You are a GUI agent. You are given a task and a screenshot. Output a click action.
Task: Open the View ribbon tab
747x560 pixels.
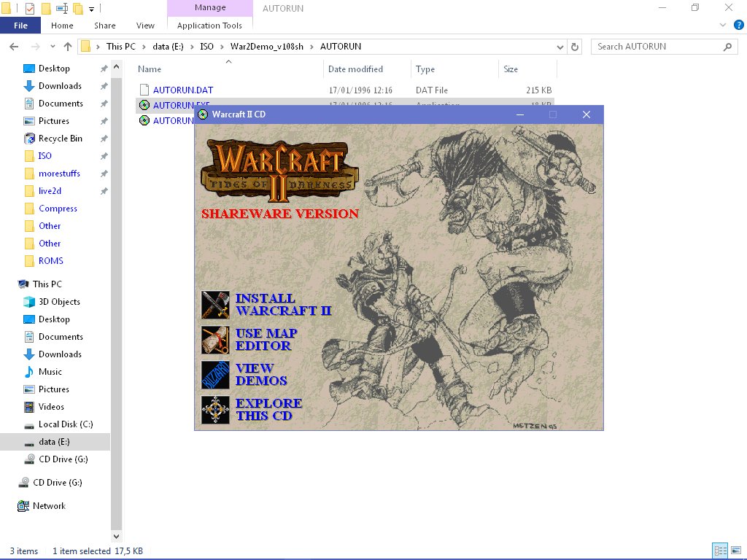coord(145,26)
